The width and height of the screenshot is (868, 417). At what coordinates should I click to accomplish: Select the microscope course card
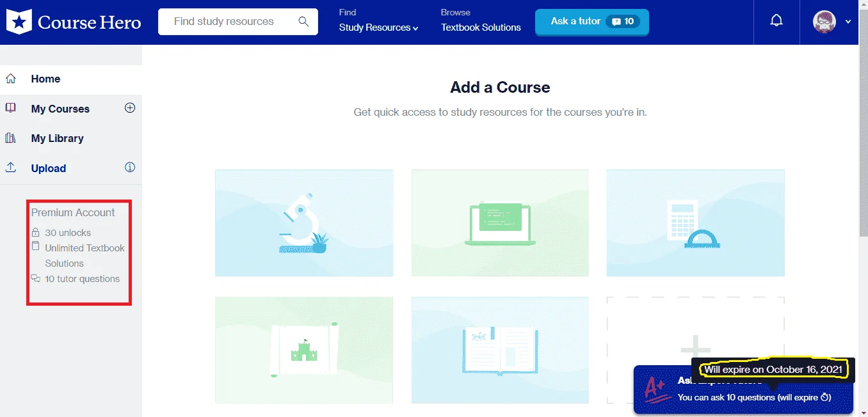[x=304, y=223]
